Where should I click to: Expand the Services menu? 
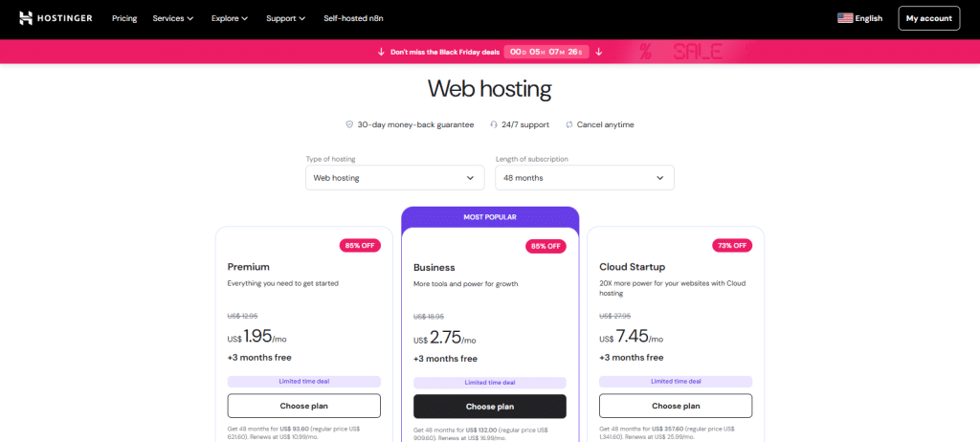click(173, 18)
